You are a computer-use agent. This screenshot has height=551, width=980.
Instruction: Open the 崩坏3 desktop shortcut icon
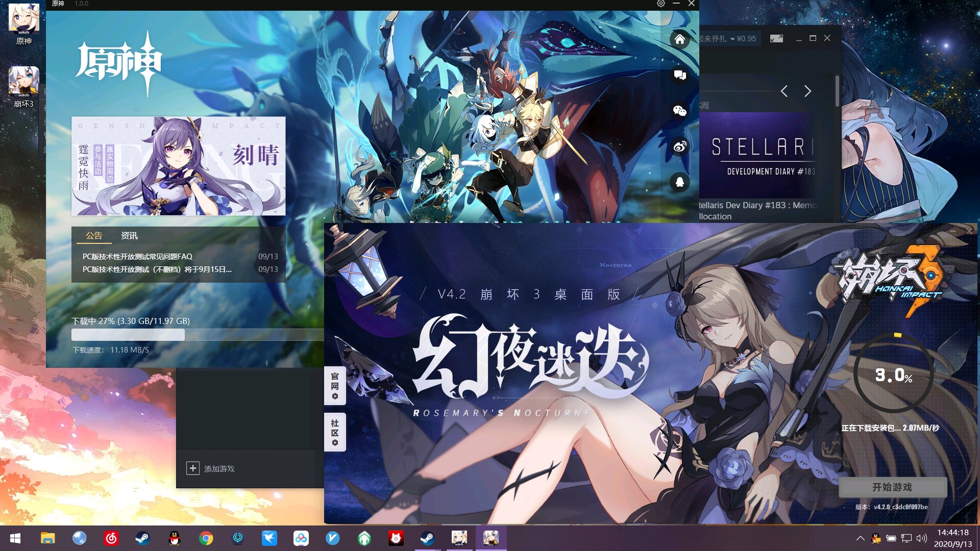coord(23,87)
